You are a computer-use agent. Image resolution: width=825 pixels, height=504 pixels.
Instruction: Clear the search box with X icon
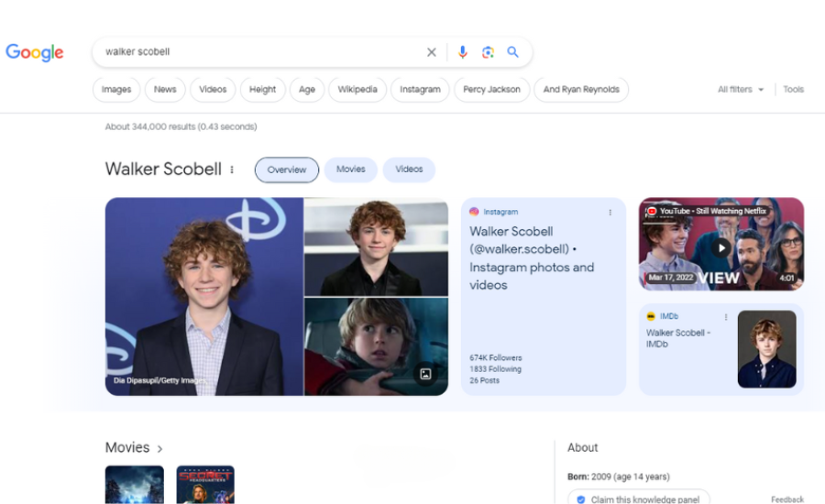coord(432,52)
